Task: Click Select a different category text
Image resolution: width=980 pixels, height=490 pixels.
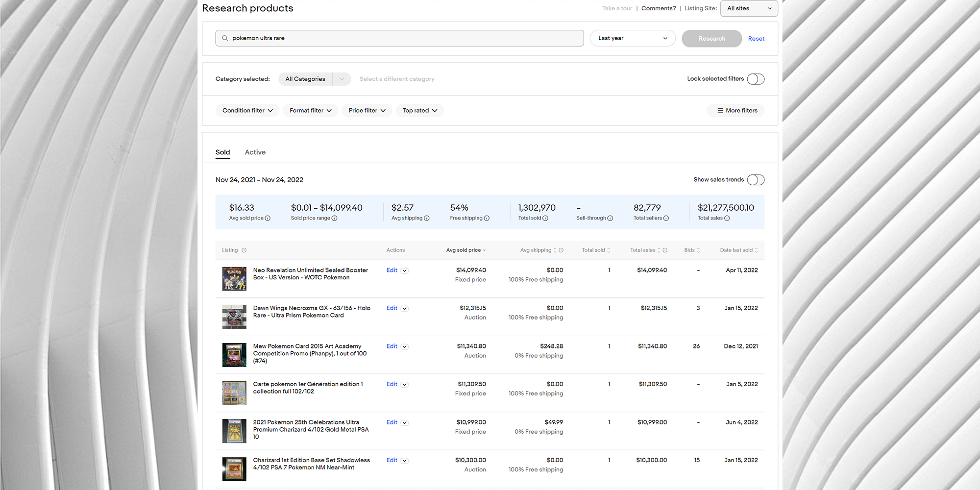Action: pyautogui.click(x=397, y=79)
